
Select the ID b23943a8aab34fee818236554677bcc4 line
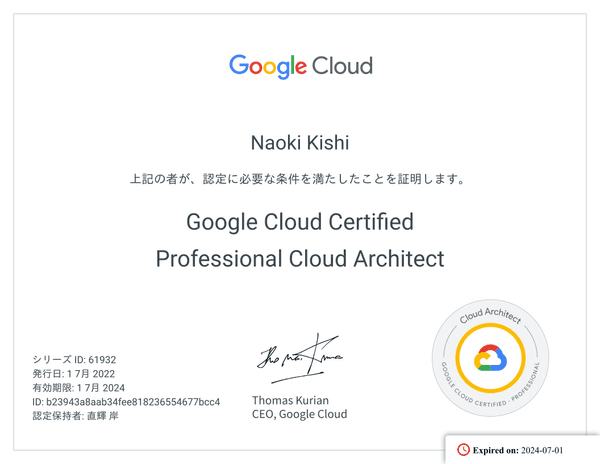126,402
